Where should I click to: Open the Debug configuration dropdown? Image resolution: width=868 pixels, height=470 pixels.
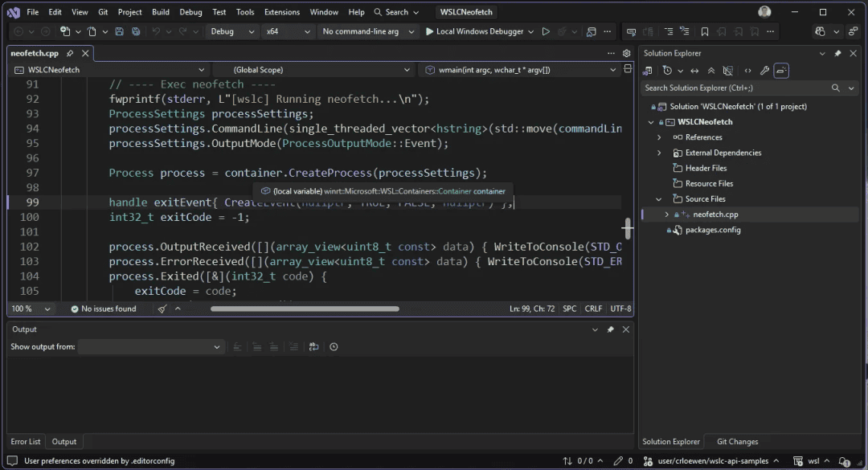tap(232, 31)
